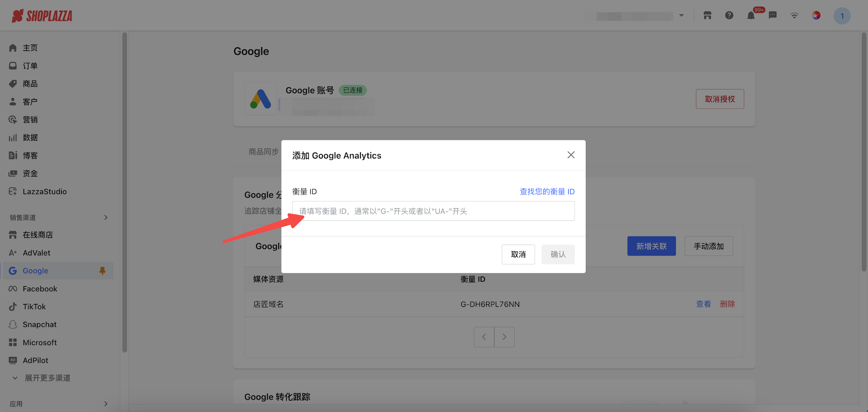868x412 pixels.
Task: Unpin Google channel using pin icon
Action: (102, 271)
